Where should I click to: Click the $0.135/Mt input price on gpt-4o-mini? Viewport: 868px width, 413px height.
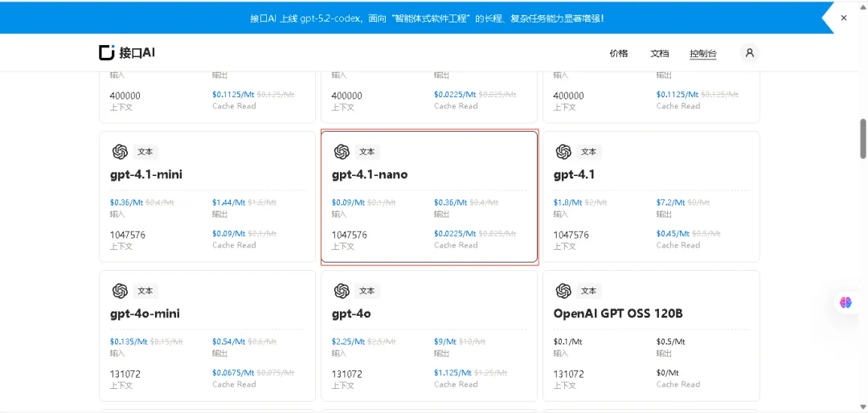tap(129, 341)
